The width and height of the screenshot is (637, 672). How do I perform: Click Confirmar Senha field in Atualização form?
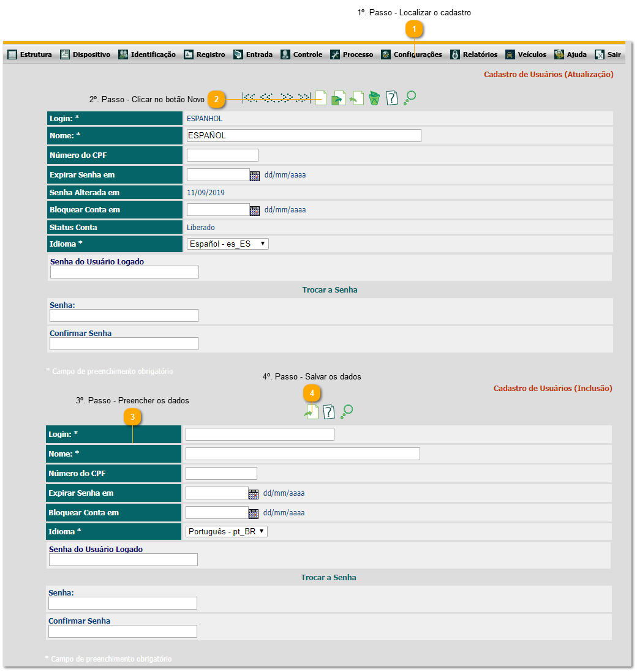[x=124, y=344]
